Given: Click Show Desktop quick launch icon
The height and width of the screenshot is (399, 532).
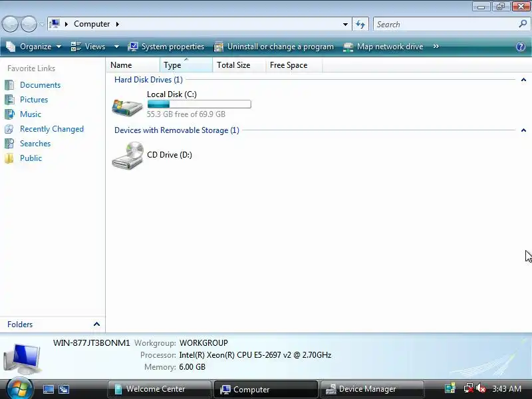Looking at the screenshot, I should [x=48, y=389].
